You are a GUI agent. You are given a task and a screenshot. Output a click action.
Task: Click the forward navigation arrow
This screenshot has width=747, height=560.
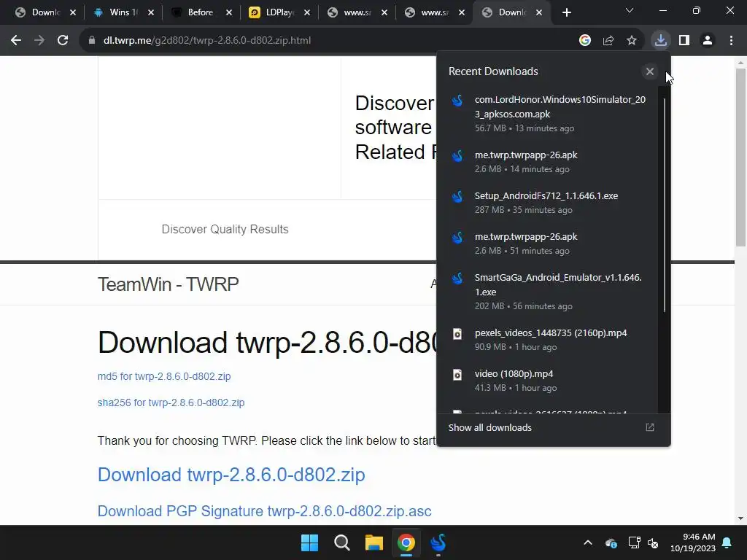[39, 41]
